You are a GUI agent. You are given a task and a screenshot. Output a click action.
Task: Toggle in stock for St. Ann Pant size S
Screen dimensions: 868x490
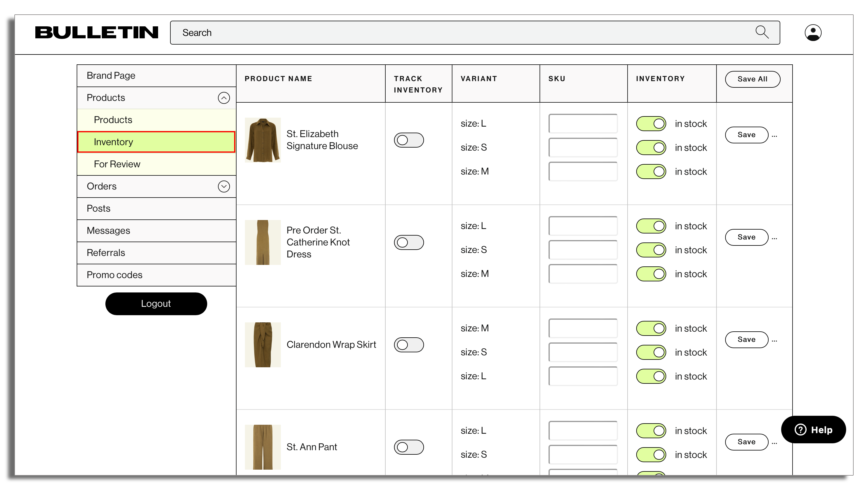pyautogui.click(x=651, y=455)
